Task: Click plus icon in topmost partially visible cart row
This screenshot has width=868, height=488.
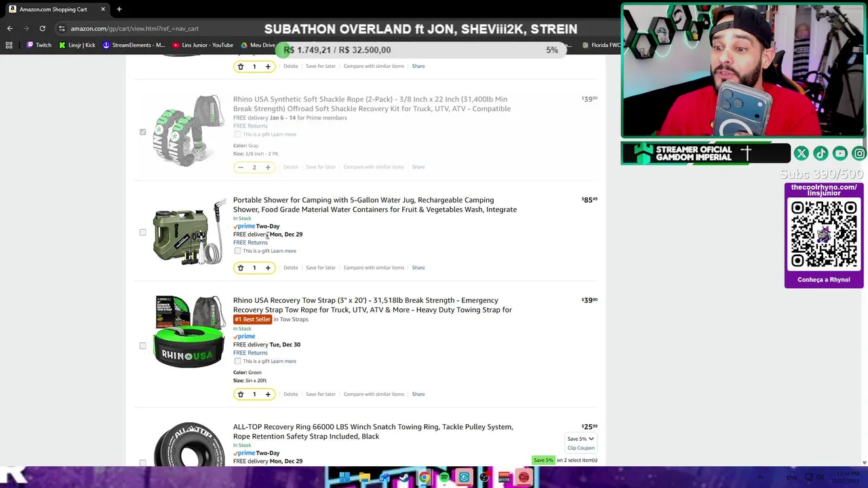Action: 268,66
